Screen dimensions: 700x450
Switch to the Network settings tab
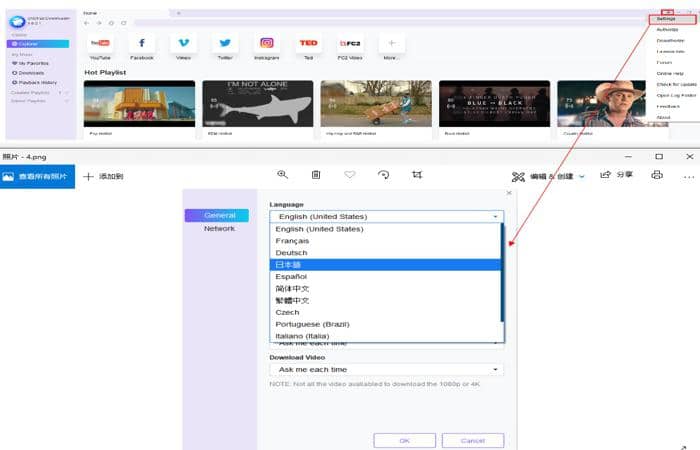click(219, 228)
